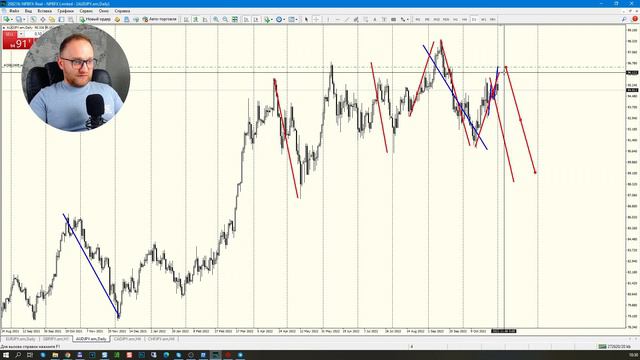The image size is (640, 360).
Task: Select the horizontal line tool
Action: [338, 19]
